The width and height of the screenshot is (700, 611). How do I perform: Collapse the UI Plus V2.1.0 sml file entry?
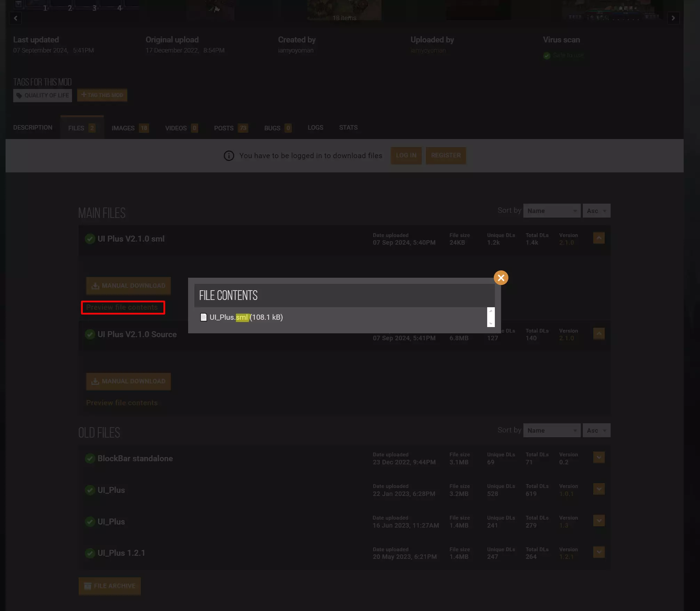point(598,238)
